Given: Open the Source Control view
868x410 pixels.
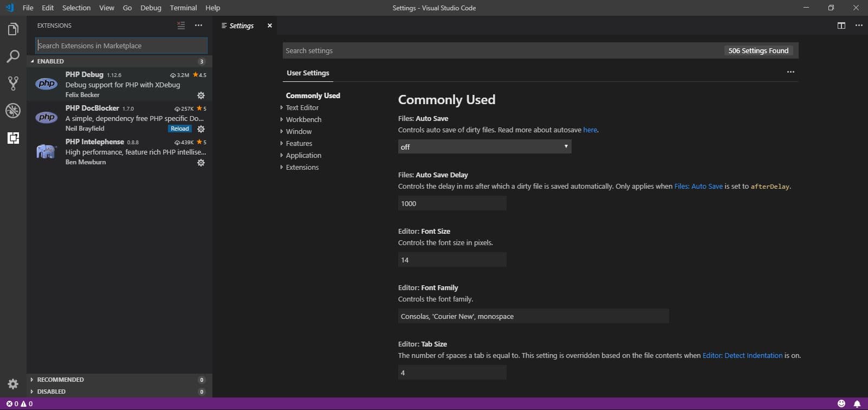Looking at the screenshot, I should pos(13,83).
